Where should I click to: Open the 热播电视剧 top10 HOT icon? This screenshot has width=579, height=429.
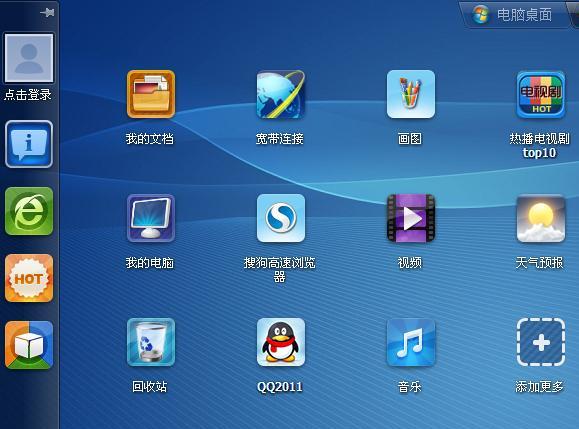(x=541, y=94)
